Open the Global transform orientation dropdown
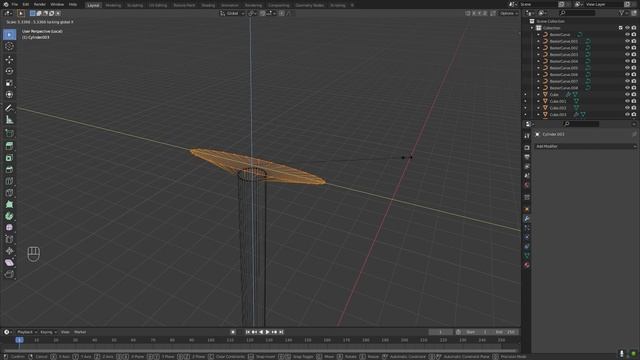640x360 pixels. pos(232,13)
